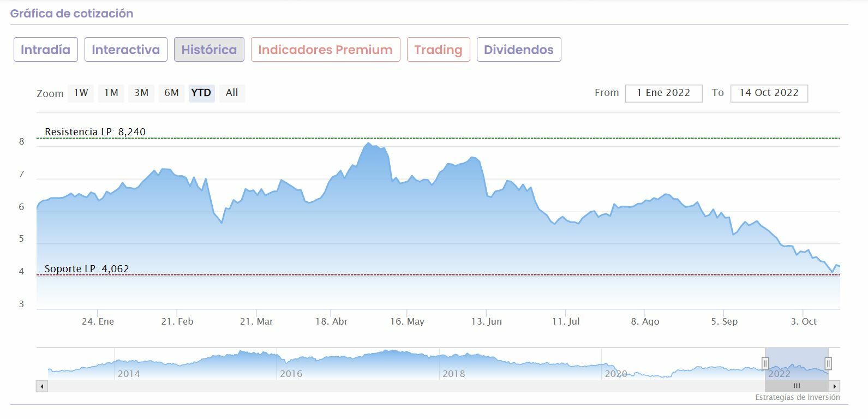The width and height of the screenshot is (868, 419).
Task: Open Estrategias de Inversión credit link
Action: point(797,397)
